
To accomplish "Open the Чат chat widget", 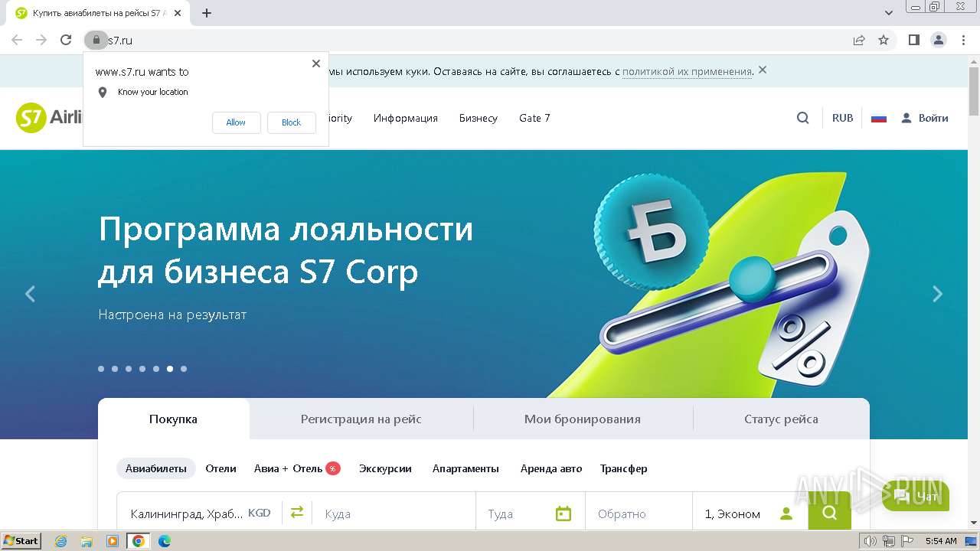I will coord(916,497).
